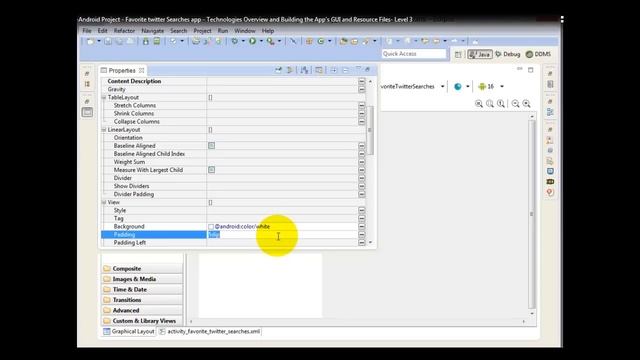The height and width of the screenshot is (360, 640).
Task: Switch to the Java perspective
Action: click(480, 54)
